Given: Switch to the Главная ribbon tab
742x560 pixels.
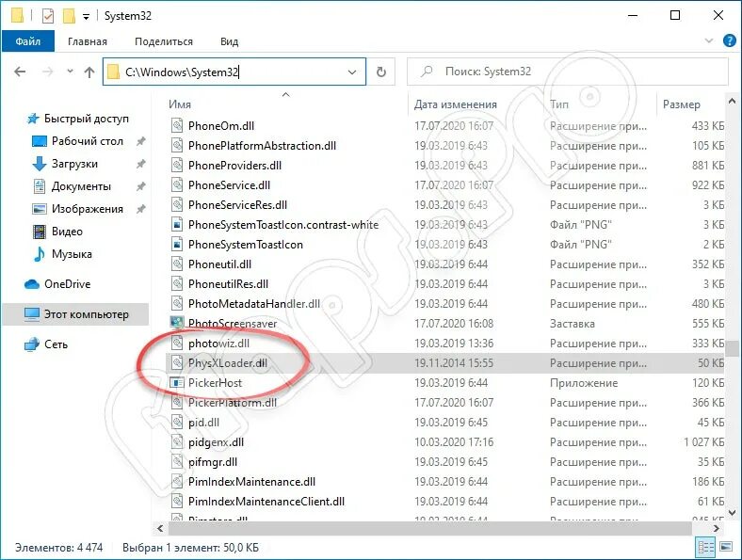Looking at the screenshot, I should [x=88, y=41].
